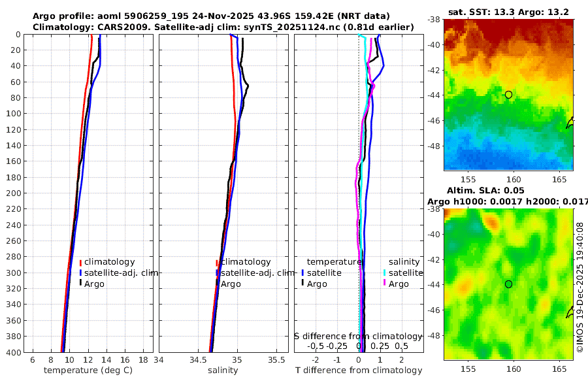588x379 pixels.
Task: Click the 'salinity' x-axis label
Action: pyautogui.click(x=223, y=371)
